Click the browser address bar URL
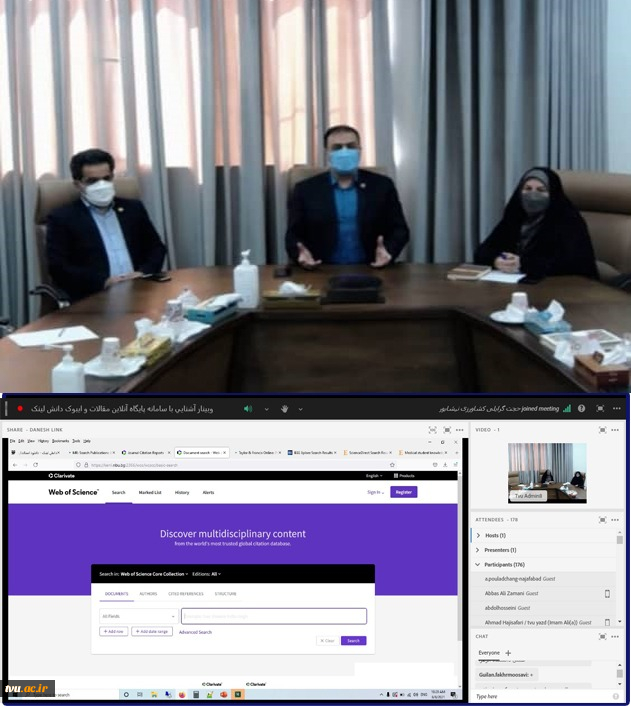Screen dimensions: 631x706 134,465
